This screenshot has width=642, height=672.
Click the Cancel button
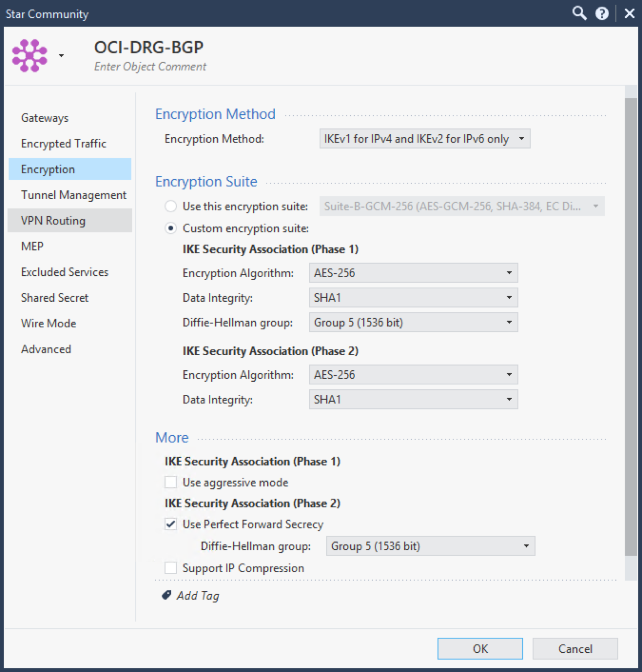click(x=575, y=648)
